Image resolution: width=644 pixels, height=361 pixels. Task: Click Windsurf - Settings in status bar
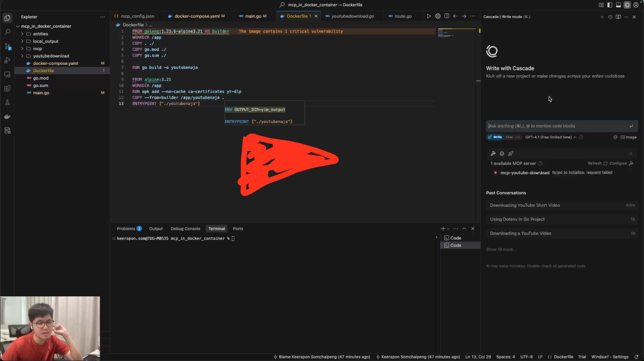coord(610,357)
